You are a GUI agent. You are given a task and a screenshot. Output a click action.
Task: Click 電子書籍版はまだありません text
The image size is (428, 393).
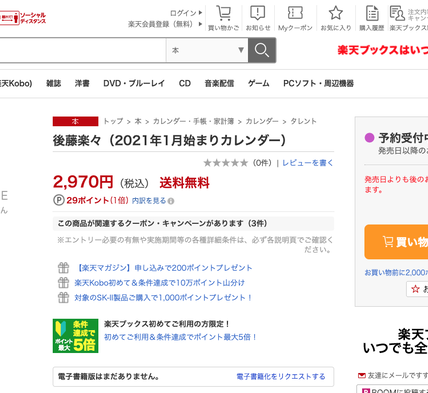point(109,377)
